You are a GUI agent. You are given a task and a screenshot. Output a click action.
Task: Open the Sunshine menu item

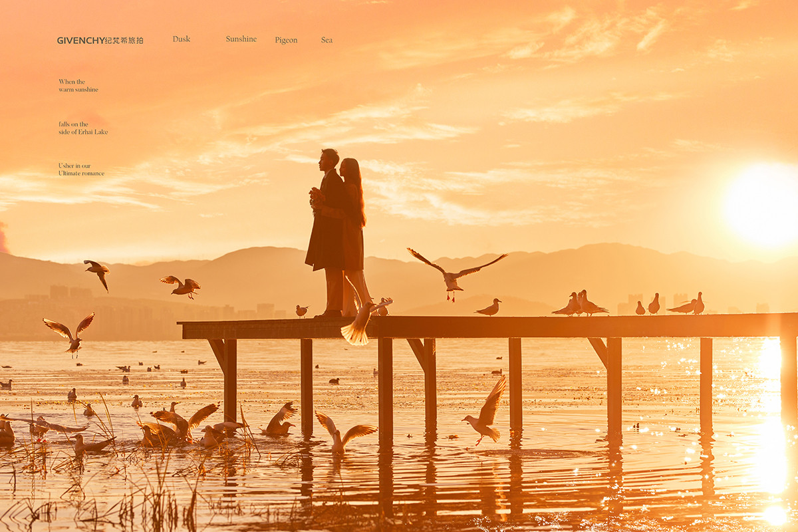tap(241, 39)
